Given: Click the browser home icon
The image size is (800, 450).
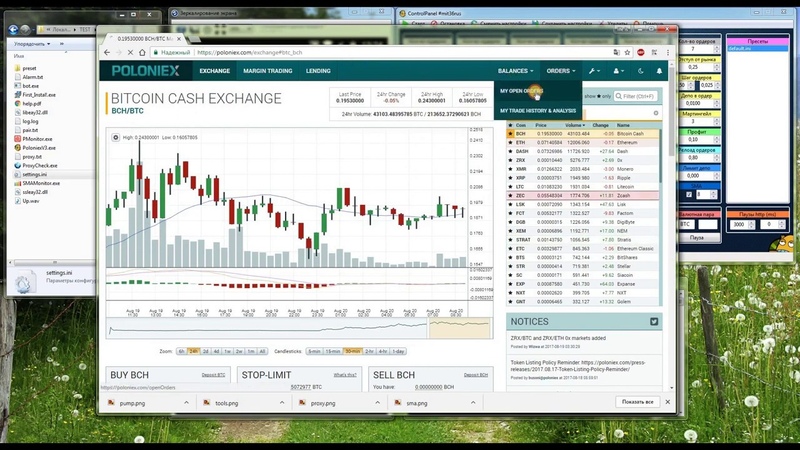Looking at the screenshot, I should [x=142, y=52].
